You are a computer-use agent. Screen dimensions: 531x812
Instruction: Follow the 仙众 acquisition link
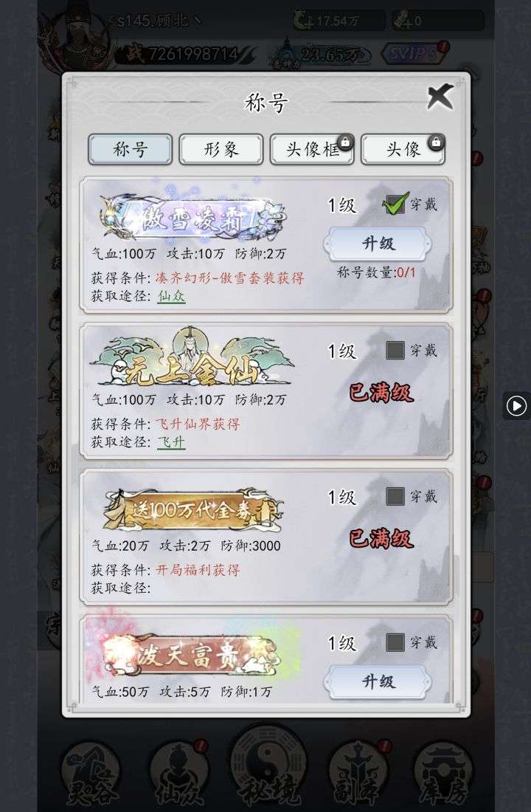click(x=171, y=296)
